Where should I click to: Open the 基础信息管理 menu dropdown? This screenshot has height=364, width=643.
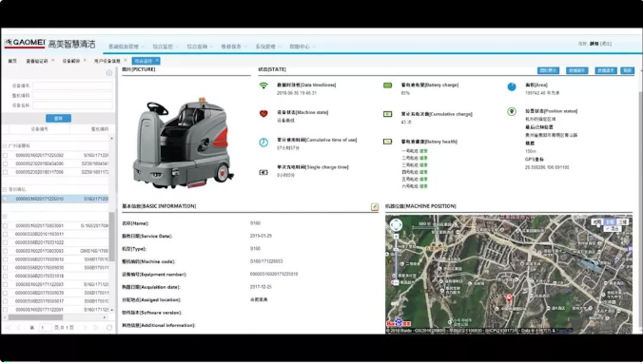(126, 47)
